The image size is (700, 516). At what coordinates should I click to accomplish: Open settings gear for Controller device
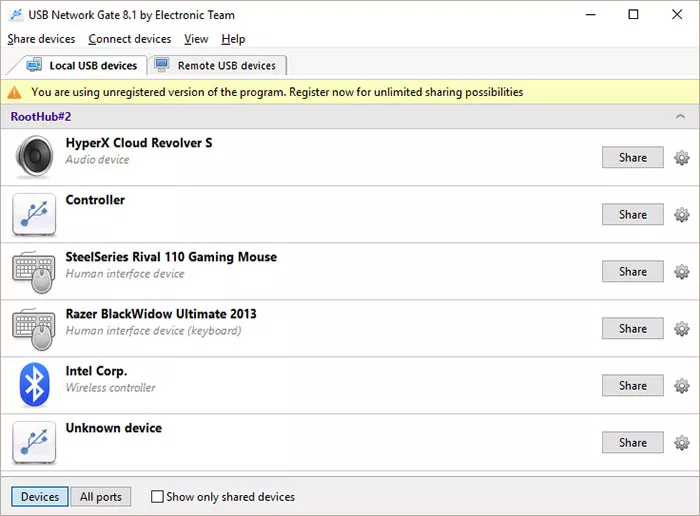coord(681,215)
